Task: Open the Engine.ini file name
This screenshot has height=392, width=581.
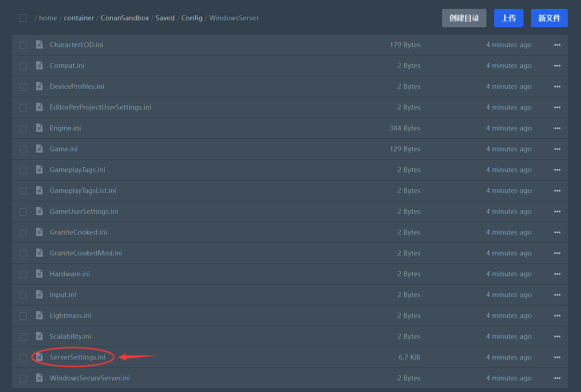Action: point(65,128)
